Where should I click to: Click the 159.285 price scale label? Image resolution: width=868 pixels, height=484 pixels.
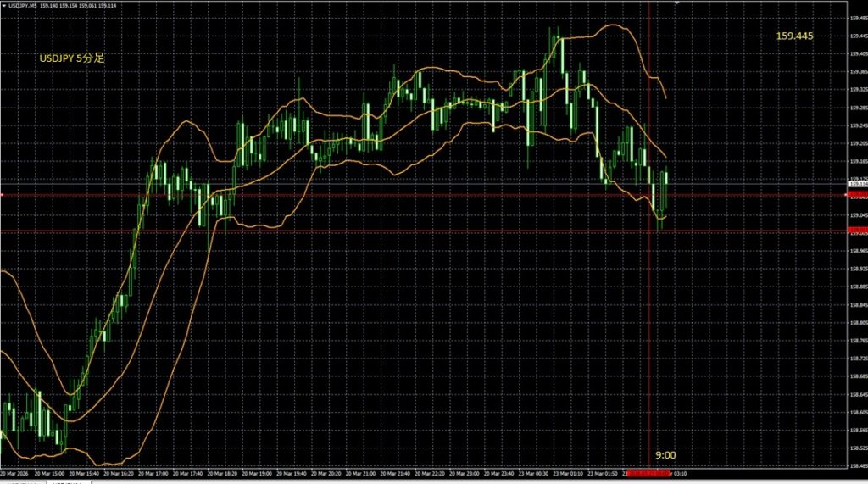[859, 108]
